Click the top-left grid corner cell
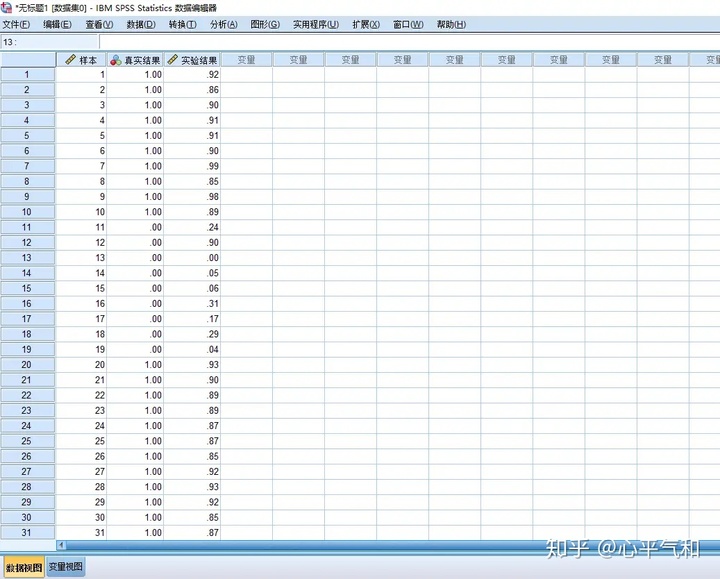Screen dimensions: 720x579 [28, 60]
